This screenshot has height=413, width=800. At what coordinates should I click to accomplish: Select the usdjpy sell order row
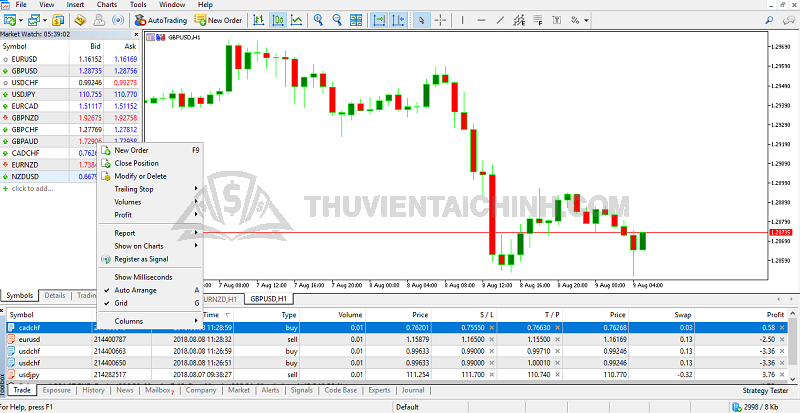pyautogui.click(x=396, y=375)
